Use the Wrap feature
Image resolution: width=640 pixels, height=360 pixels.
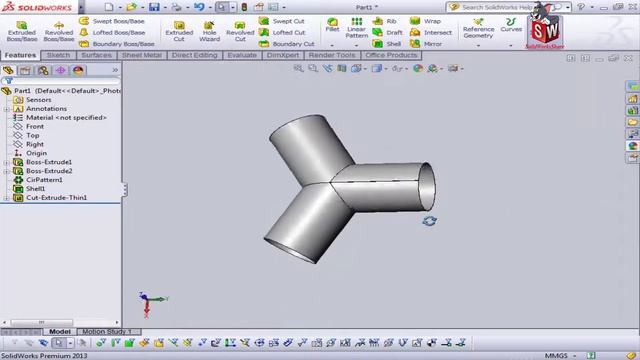tap(425, 21)
